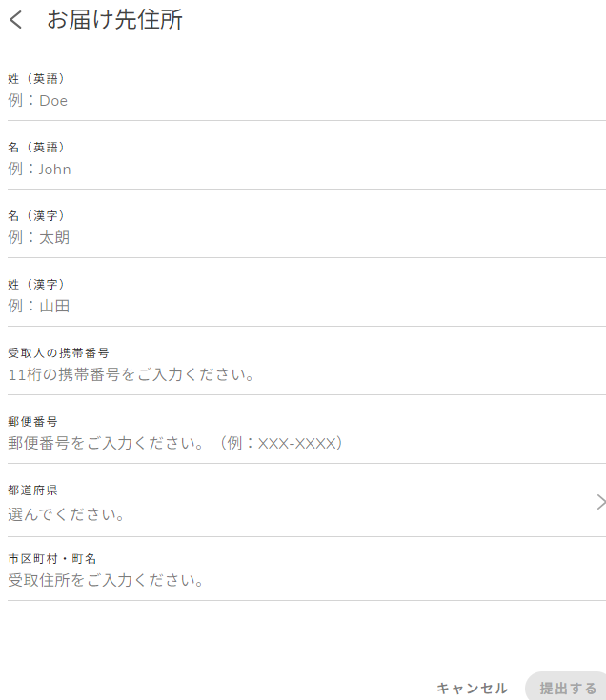Click the chevron arrow beside 都道府県

(600, 502)
